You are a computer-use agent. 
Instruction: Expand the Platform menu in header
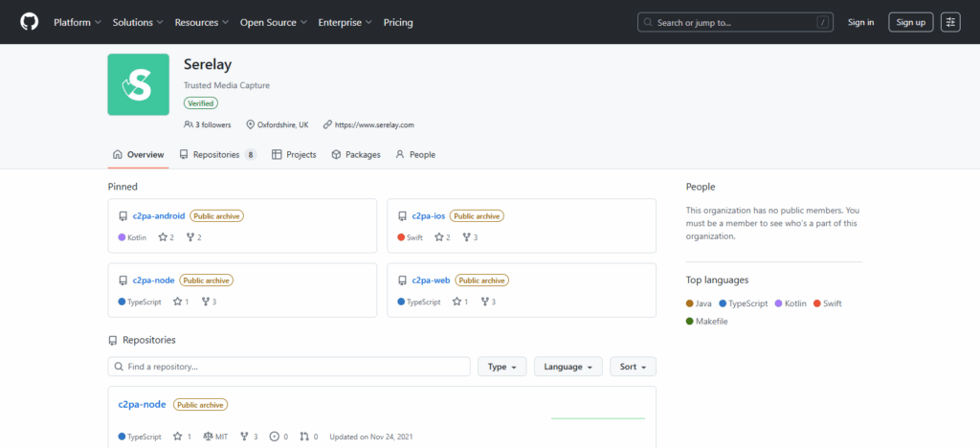78,22
